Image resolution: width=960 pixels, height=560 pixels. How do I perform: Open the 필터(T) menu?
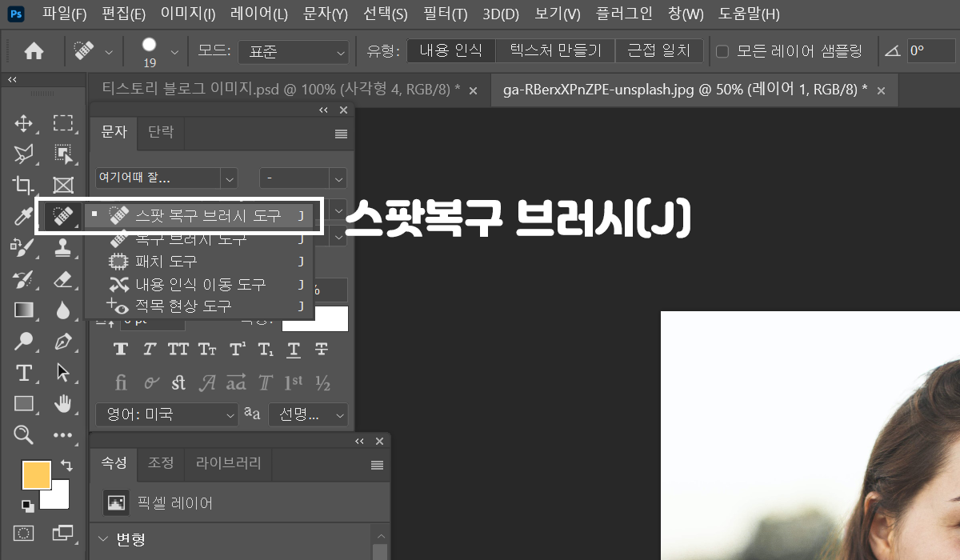click(445, 14)
